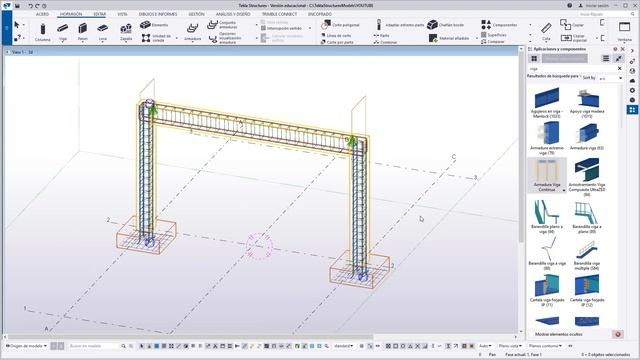640x360 pixels.
Task: Click the Material añadido tool
Action: [449, 38]
